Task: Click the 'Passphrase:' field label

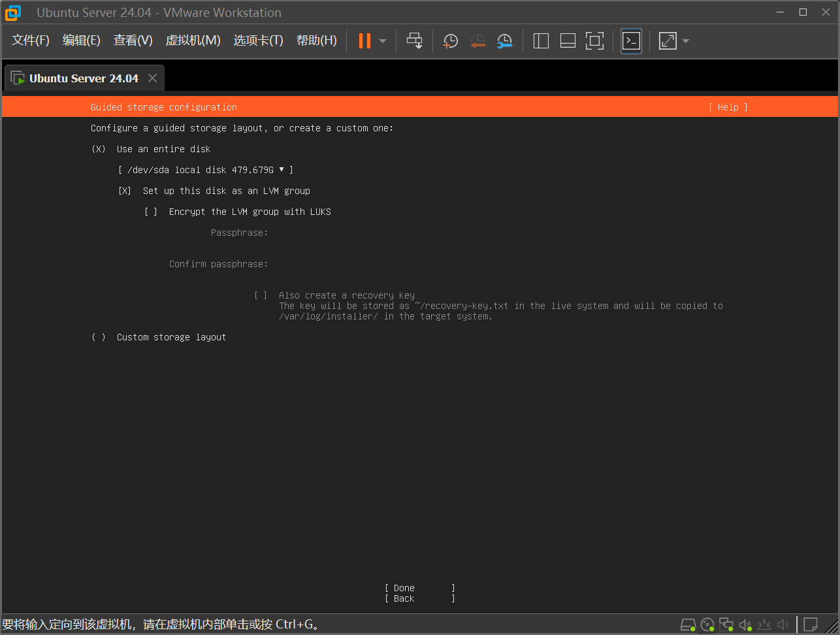Action: (x=239, y=233)
